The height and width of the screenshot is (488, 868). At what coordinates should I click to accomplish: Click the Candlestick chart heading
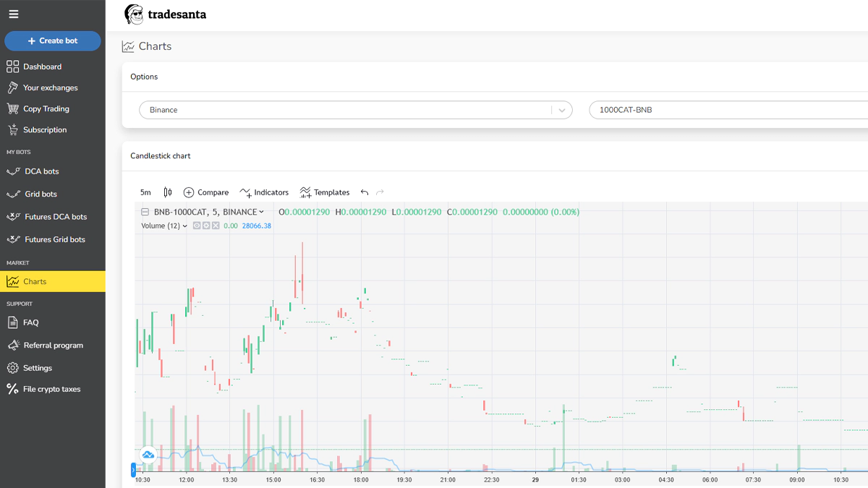161,156
